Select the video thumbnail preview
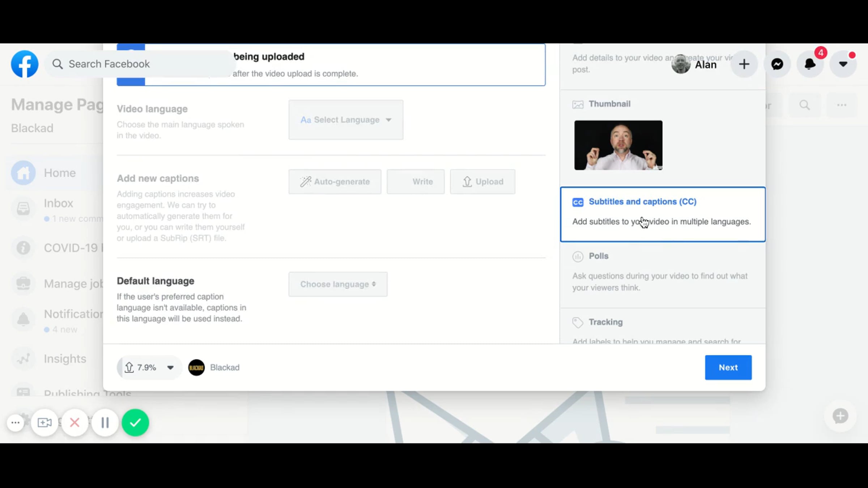Image resolution: width=868 pixels, height=488 pixels. click(618, 145)
